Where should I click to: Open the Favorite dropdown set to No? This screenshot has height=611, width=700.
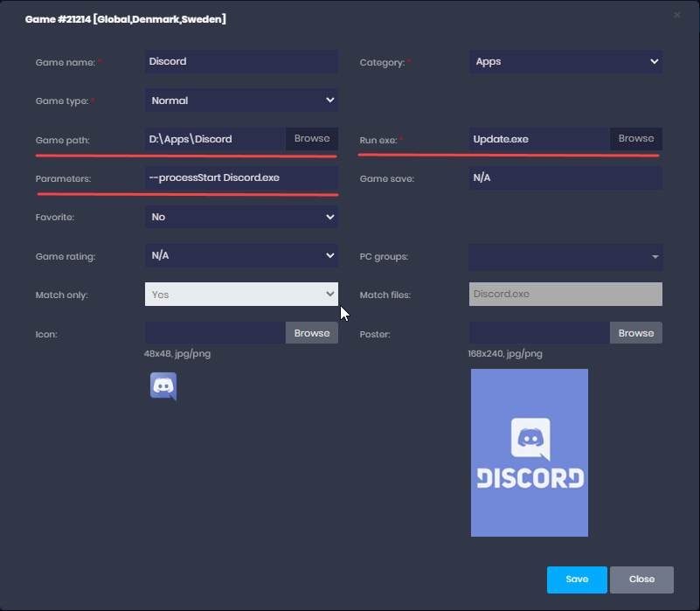tap(241, 217)
